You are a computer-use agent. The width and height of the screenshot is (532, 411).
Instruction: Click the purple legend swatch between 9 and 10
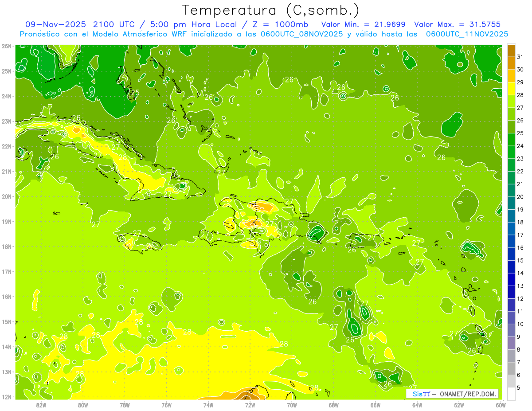pyautogui.click(x=511, y=330)
